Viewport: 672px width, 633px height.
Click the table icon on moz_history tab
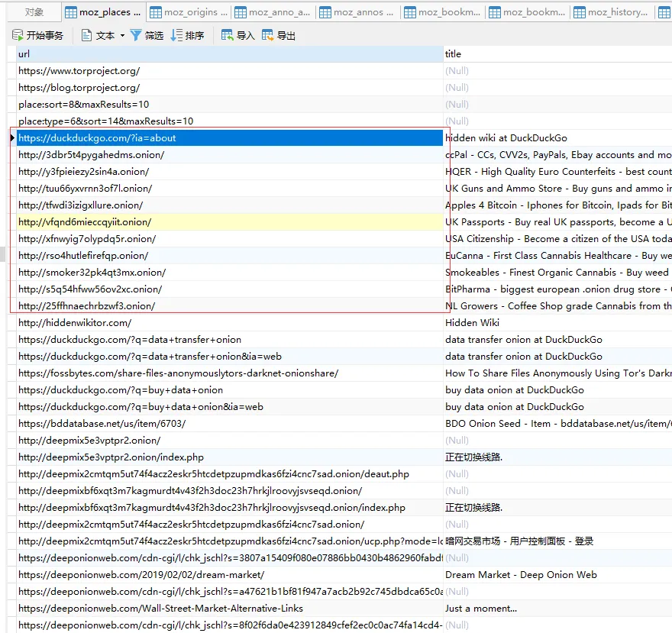(580, 12)
